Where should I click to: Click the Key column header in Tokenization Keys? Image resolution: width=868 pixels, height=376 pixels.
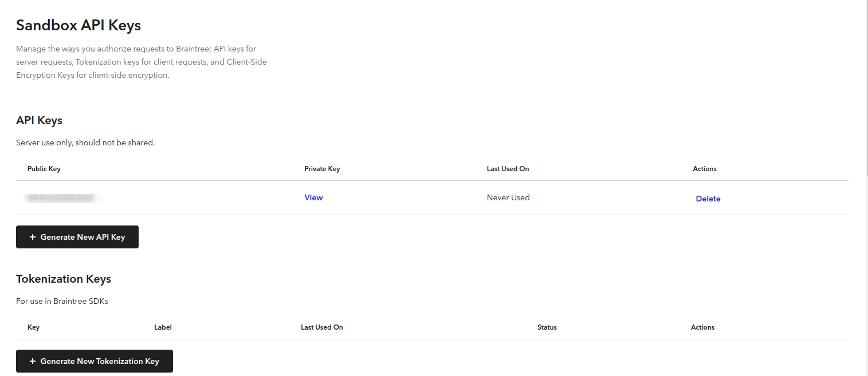coord(33,327)
